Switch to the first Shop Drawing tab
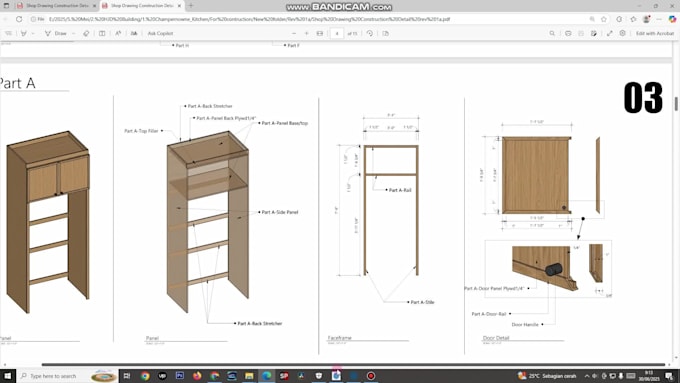 (56, 6)
